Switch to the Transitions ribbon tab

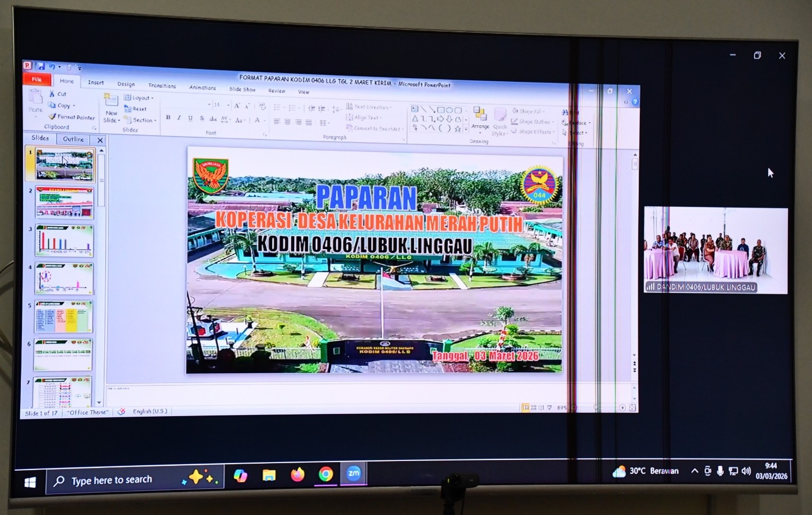pyautogui.click(x=162, y=86)
